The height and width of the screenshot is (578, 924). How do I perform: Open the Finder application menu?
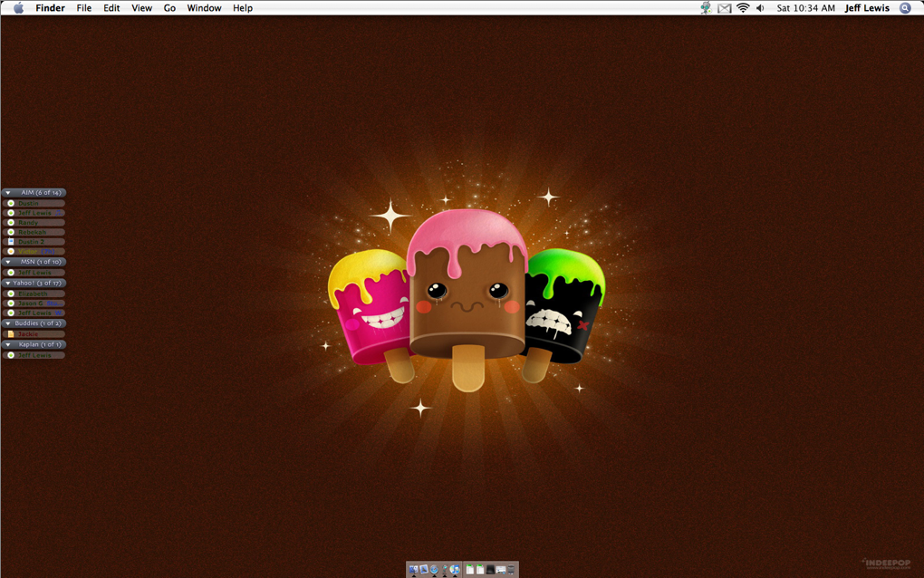point(50,7)
